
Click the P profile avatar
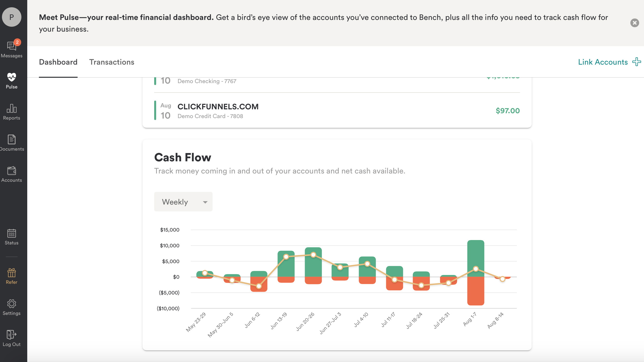pyautogui.click(x=11, y=17)
